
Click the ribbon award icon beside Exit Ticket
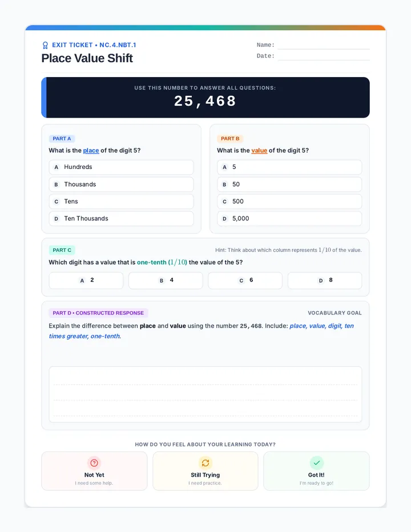[45, 45]
